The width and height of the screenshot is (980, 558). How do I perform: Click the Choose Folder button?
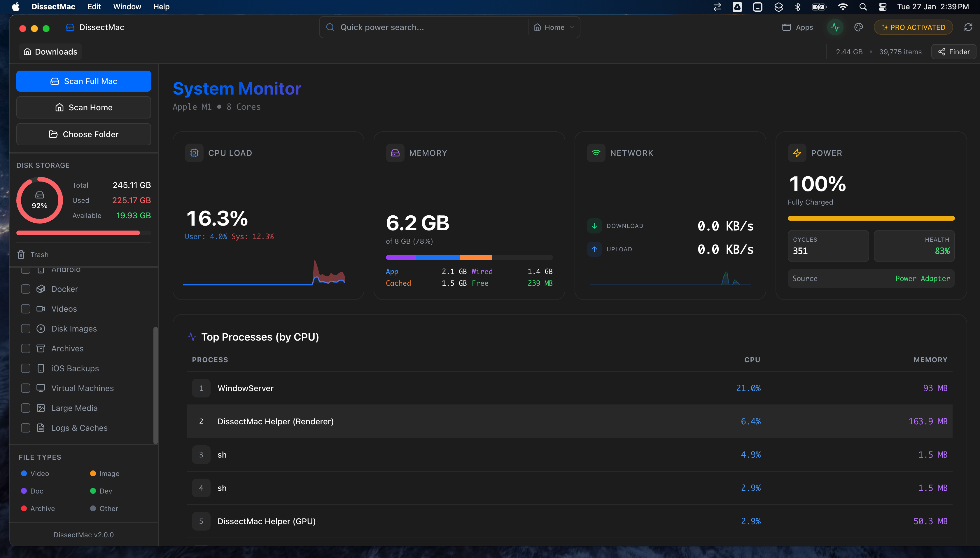coord(83,134)
